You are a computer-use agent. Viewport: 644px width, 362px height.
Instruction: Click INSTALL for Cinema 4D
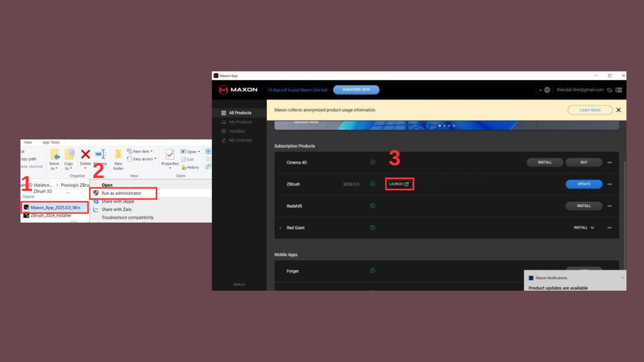545,162
